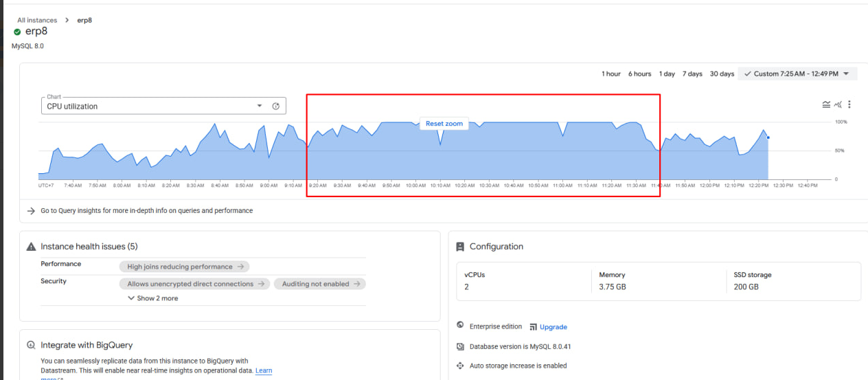Expand Show 2 more health issues

(x=152, y=298)
